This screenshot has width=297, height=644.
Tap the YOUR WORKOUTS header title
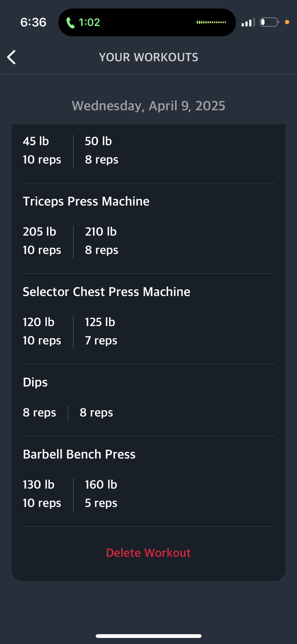[148, 57]
